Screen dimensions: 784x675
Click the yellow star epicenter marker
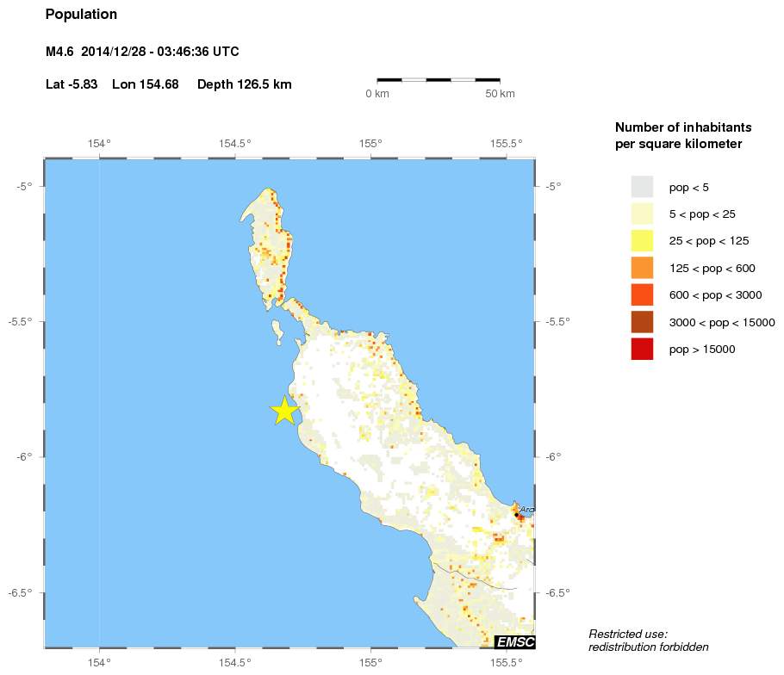(x=285, y=411)
